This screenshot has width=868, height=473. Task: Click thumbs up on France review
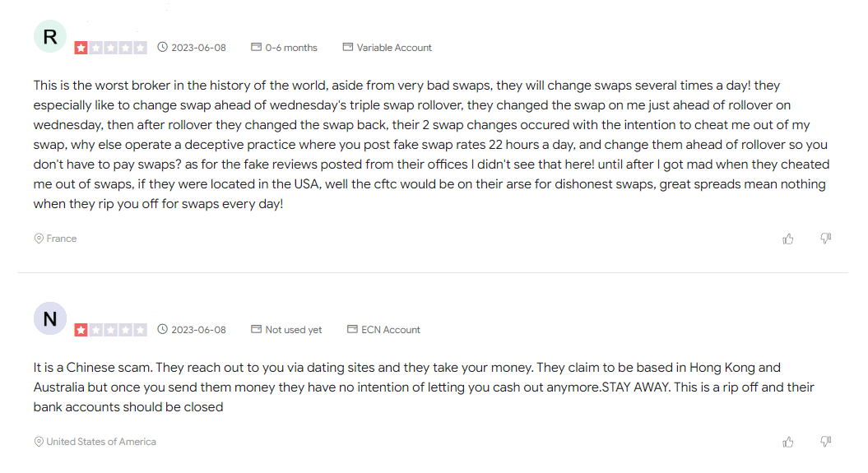click(788, 239)
